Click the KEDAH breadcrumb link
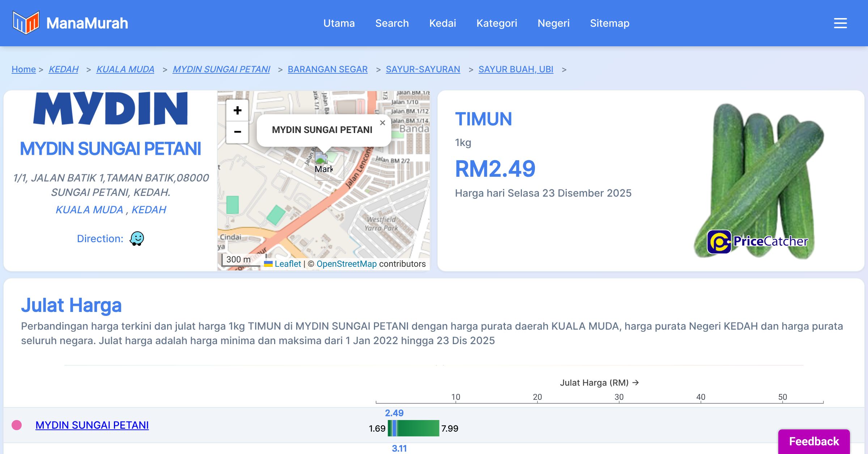 (63, 69)
